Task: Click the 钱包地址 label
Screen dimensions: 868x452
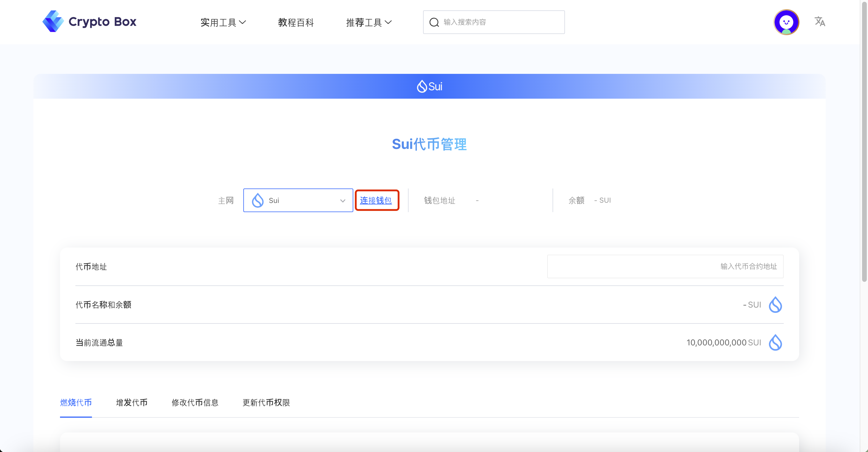Action: click(x=439, y=200)
